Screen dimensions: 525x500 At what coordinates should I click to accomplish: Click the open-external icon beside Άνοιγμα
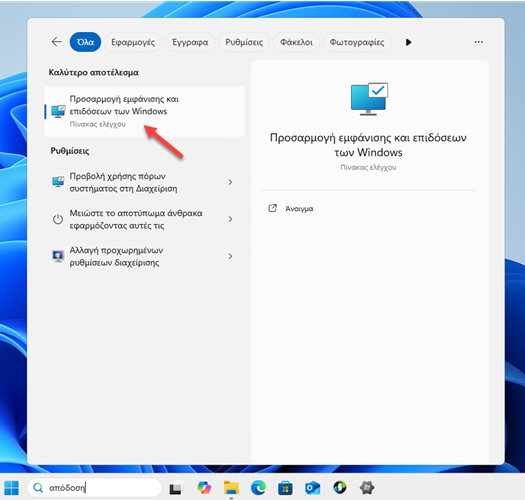coord(273,208)
